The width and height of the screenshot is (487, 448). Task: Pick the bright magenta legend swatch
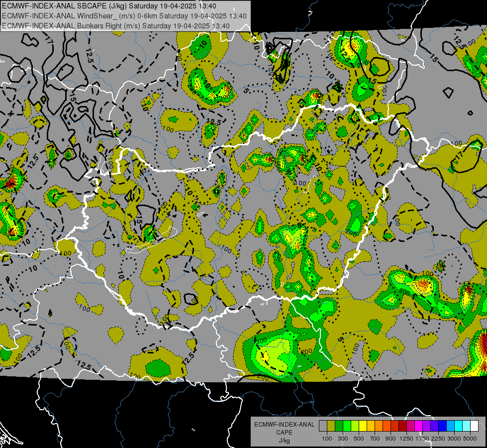click(x=419, y=426)
